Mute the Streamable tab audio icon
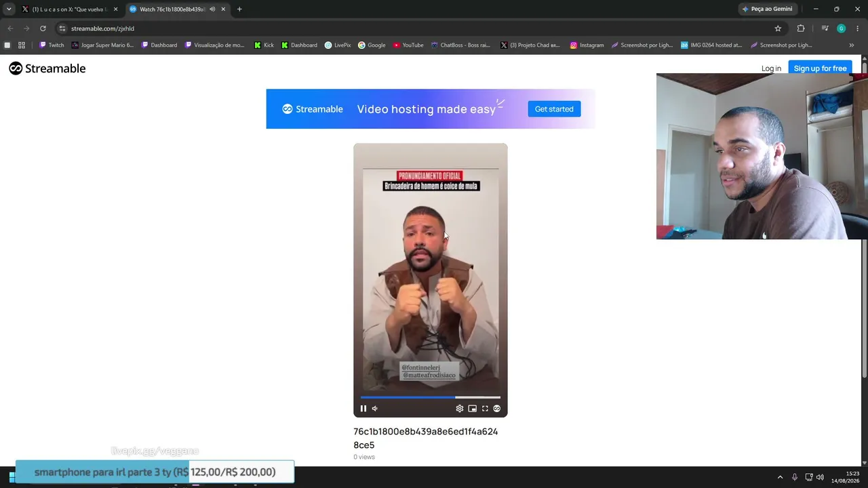The width and height of the screenshot is (868, 488). click(212, 9)
